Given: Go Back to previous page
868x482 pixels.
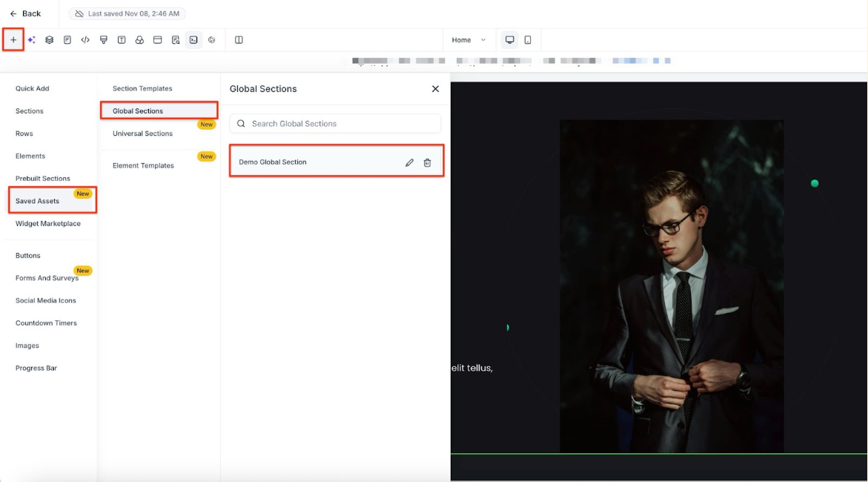Looking at the screenshot, I should (25, 13).
